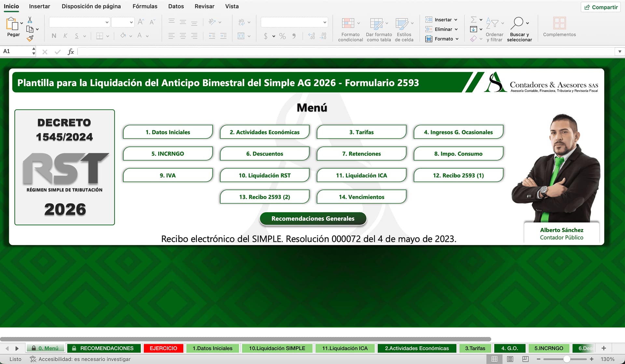The image size is (625, 364).
Task: Open Recomendaciones Generales
Action: [x=312, y=218]
